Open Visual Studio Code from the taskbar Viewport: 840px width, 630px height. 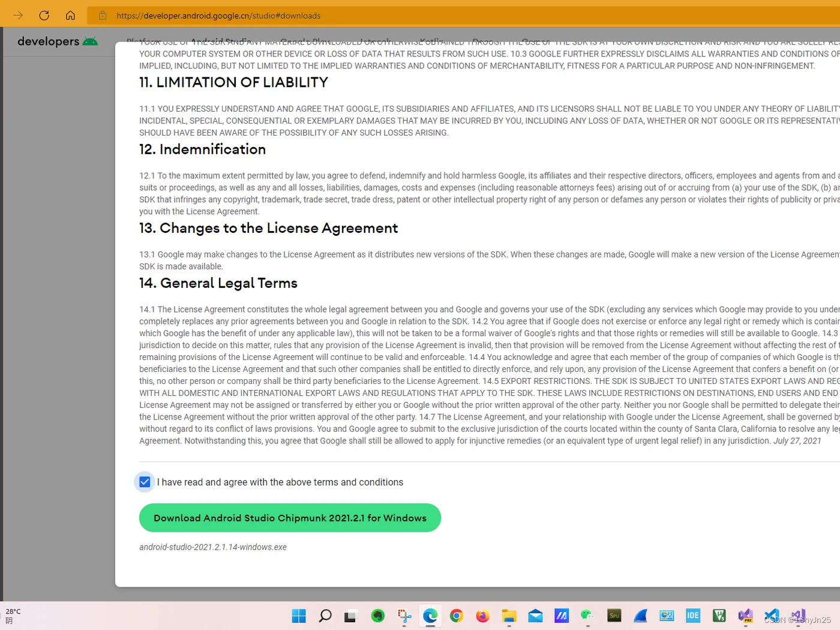772,616
